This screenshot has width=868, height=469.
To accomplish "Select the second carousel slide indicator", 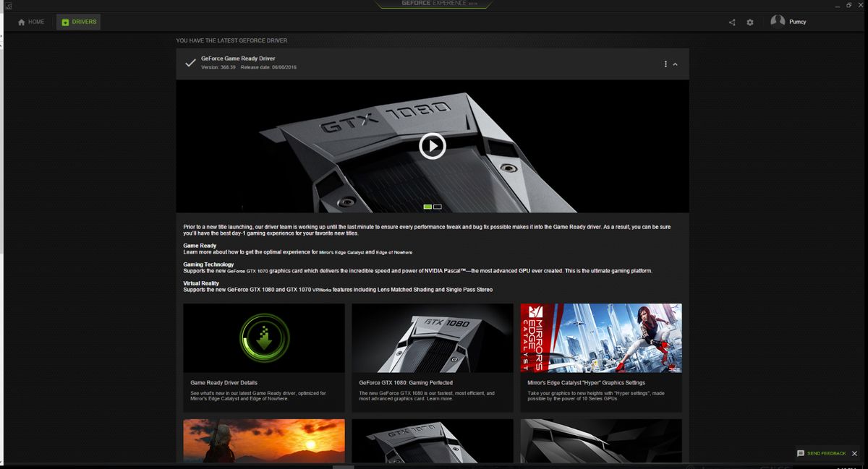I will 438,207.
